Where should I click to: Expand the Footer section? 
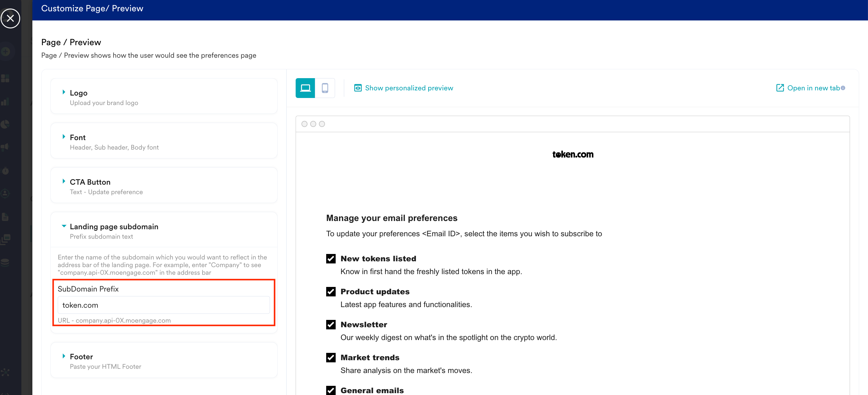[81, 357]
